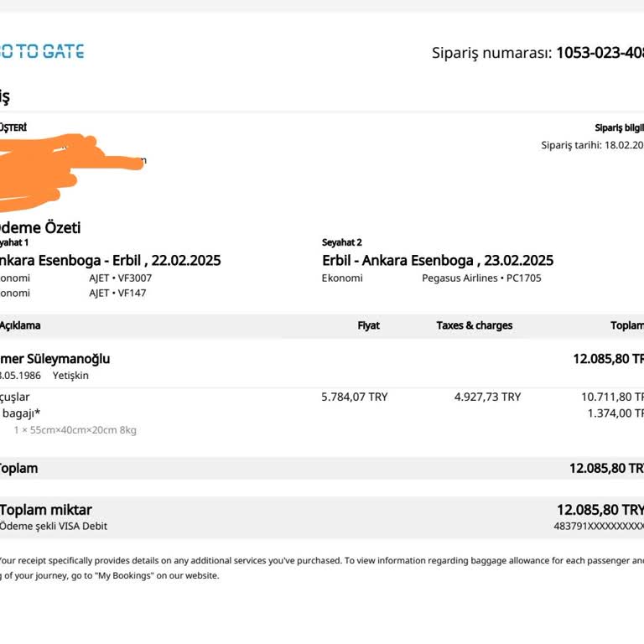Click Ankara Esenboga - Erbil trip title

109,261
